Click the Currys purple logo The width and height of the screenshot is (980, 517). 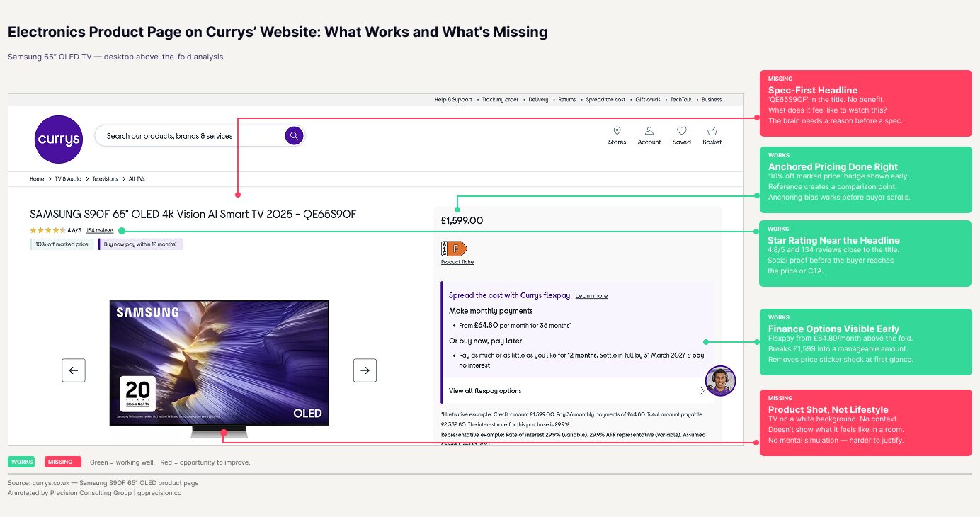[x=59, y=140]
